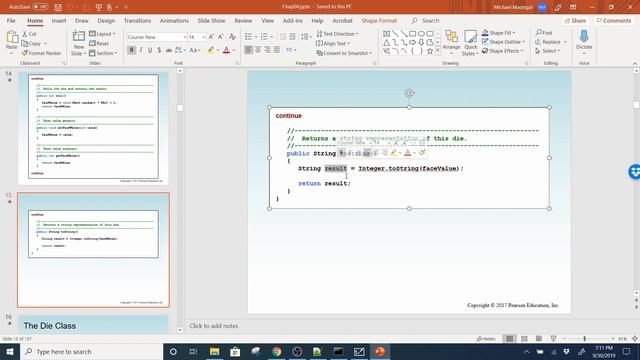Open the Slide Show ribbon tab
This screenshot has height=360, width=640.
211,21
